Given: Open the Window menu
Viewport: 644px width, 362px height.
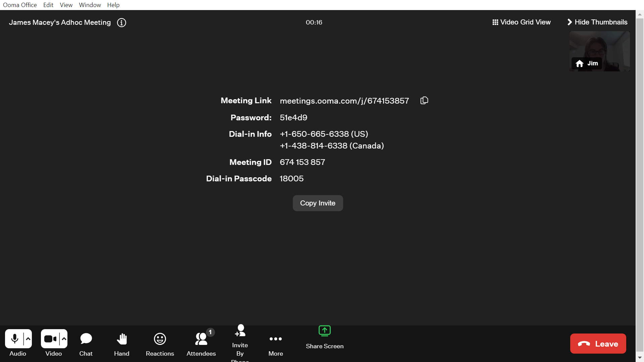Looking at the screenshot, I should 90,5.
